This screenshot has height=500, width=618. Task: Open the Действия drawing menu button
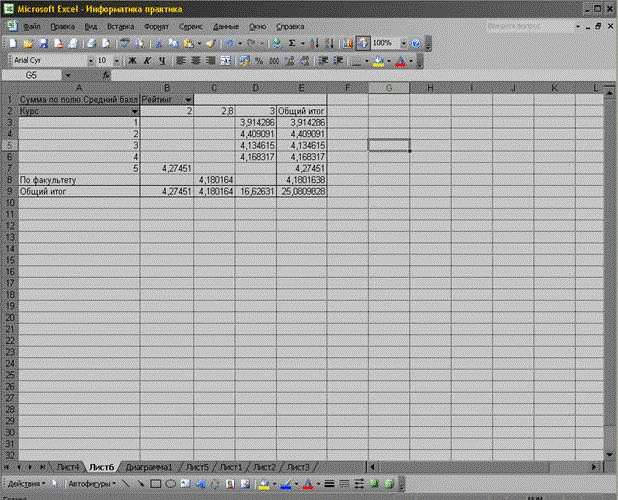pos(24,485)
